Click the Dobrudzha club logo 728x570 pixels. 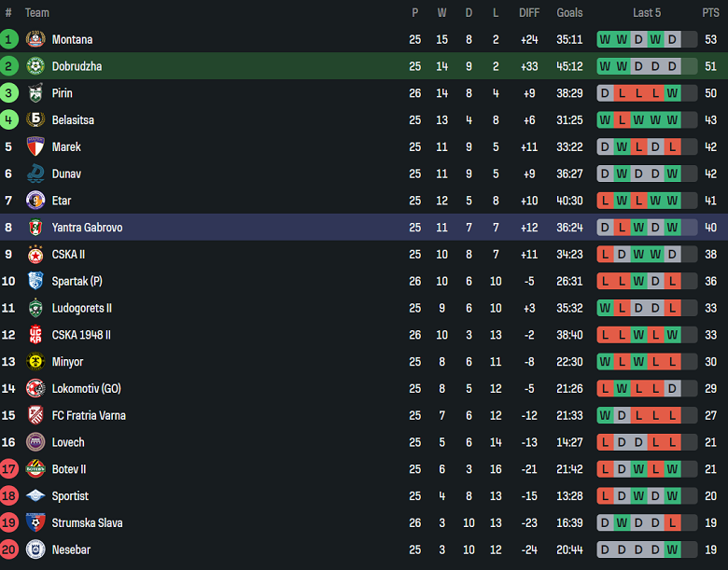35,66
